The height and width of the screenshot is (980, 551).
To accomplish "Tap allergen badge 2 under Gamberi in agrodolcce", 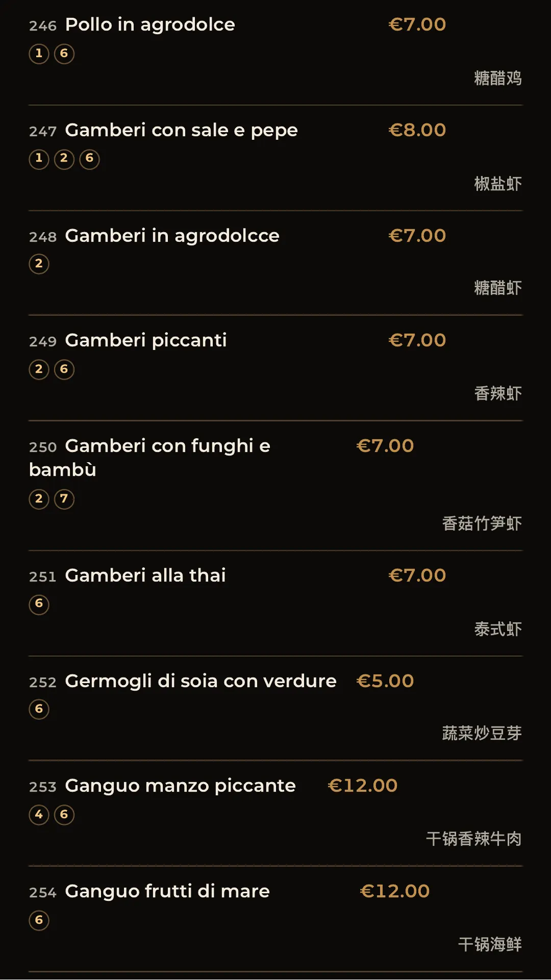I will click(39, 264).
